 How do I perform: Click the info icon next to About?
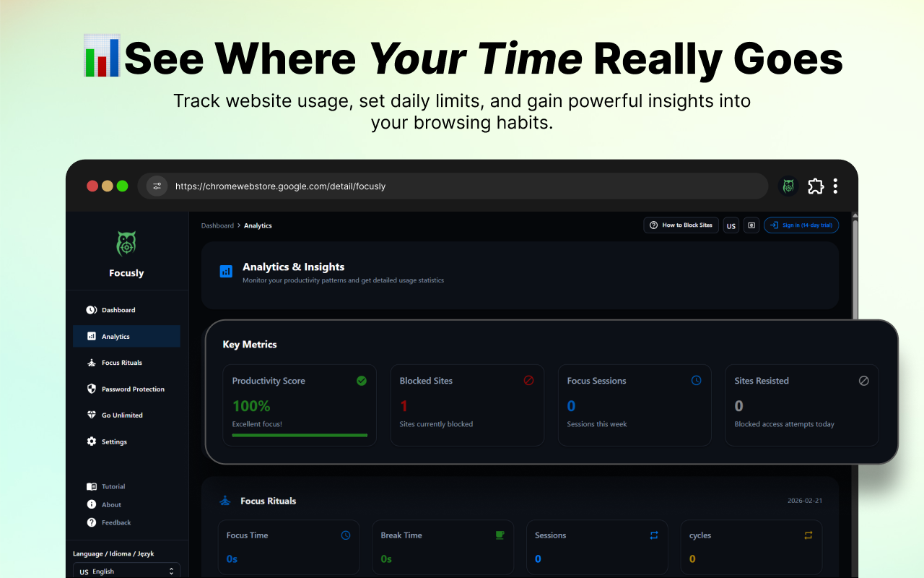pos(92,505)
